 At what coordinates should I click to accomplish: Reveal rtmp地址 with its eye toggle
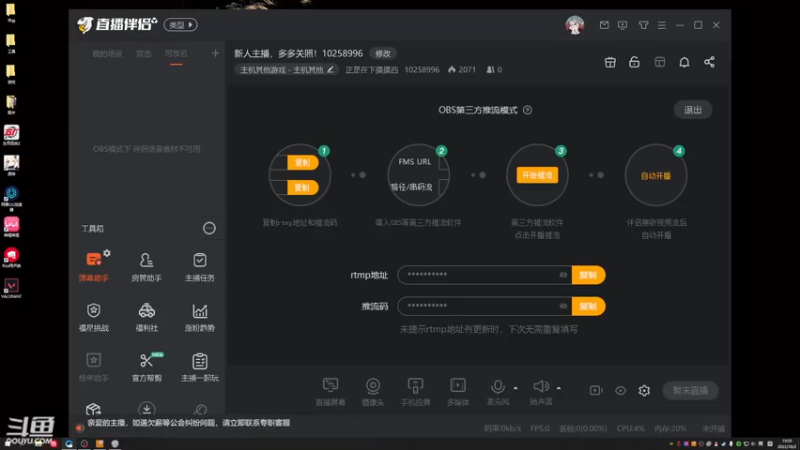click(563, 275)
